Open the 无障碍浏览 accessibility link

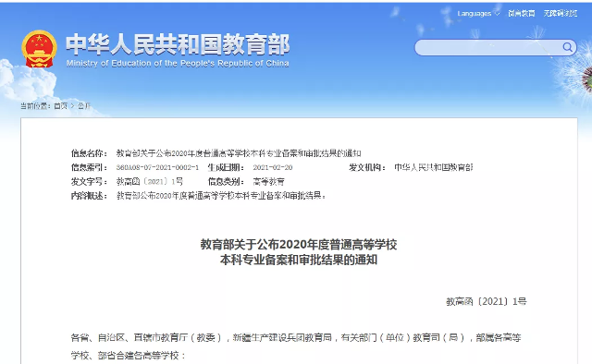(561, 14)
